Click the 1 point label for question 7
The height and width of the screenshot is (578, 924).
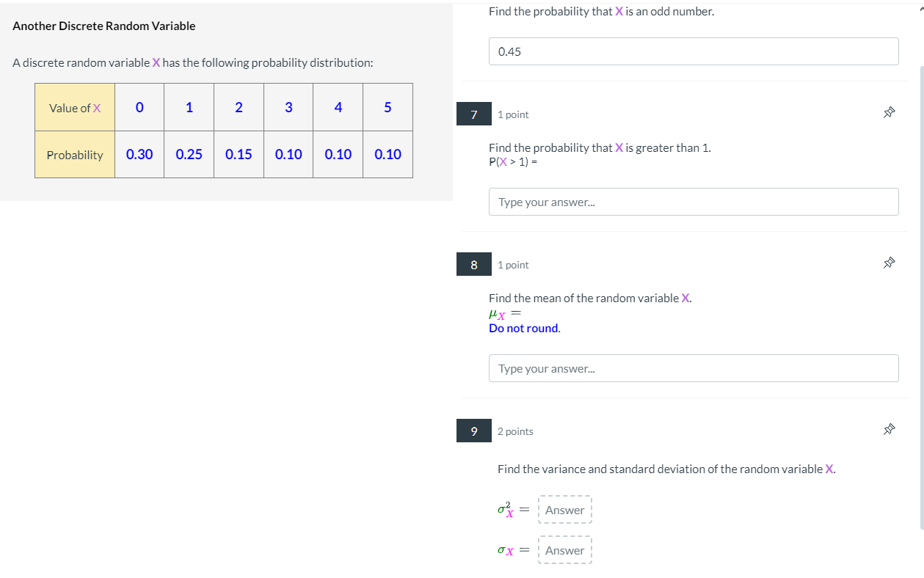coord(512,114)
